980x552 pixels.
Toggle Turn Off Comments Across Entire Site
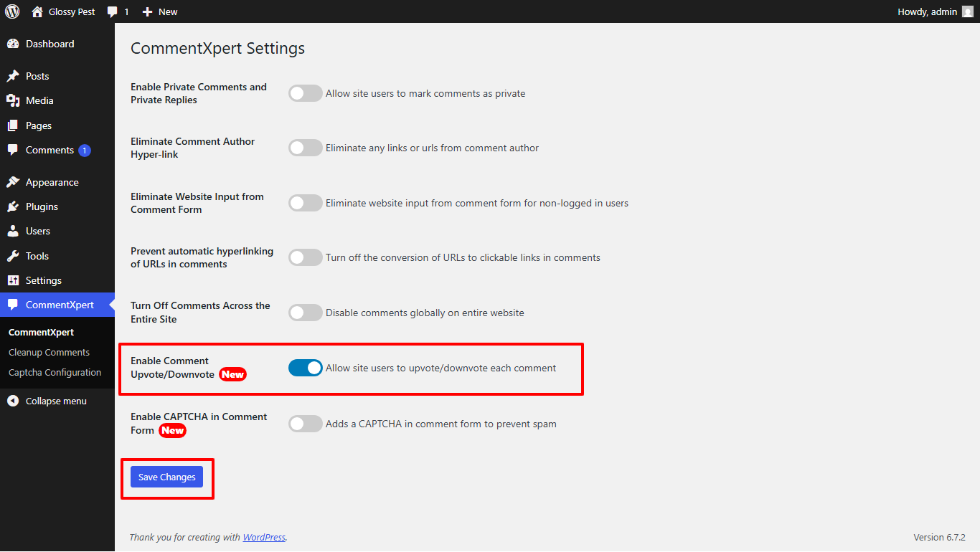click(306, 313)
